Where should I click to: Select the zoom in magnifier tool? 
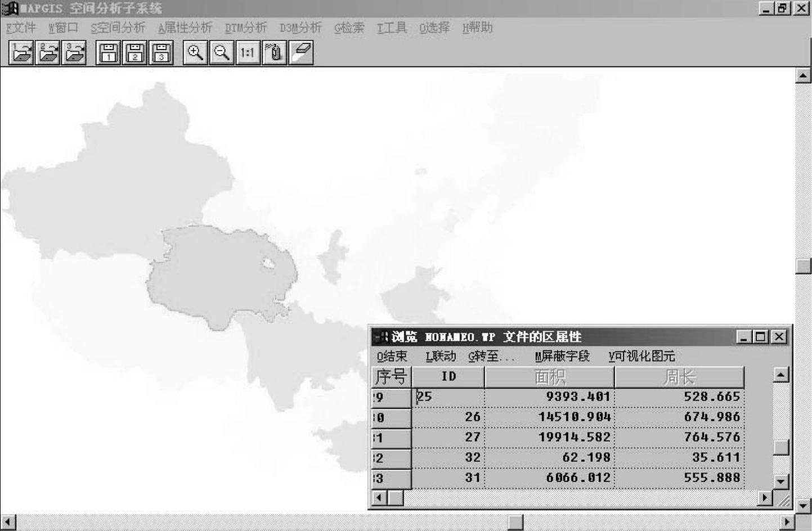195,53
